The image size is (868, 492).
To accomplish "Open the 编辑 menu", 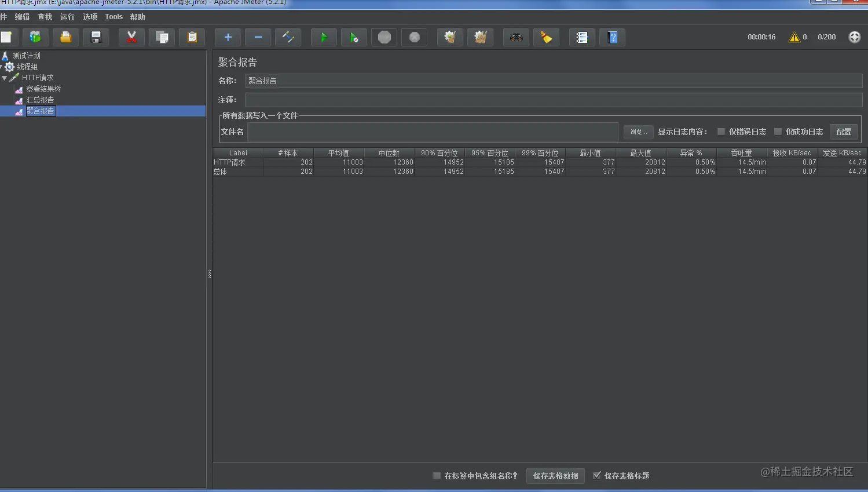I will pos(22,17).
